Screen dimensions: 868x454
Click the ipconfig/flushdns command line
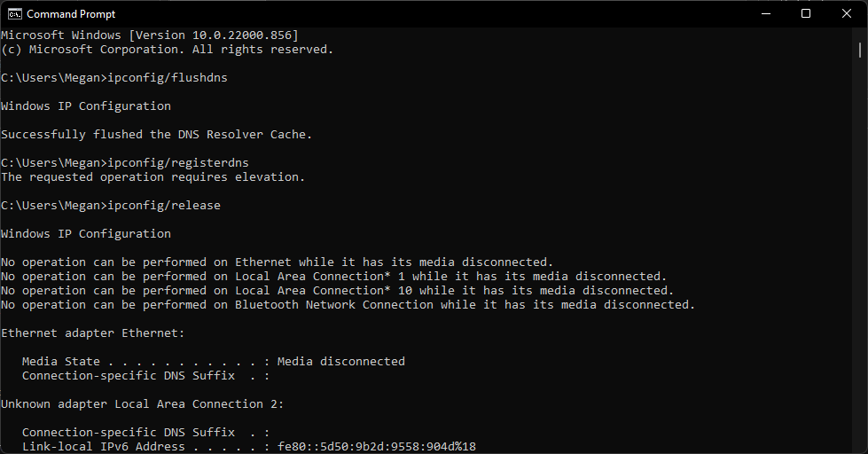pos(114,77)
